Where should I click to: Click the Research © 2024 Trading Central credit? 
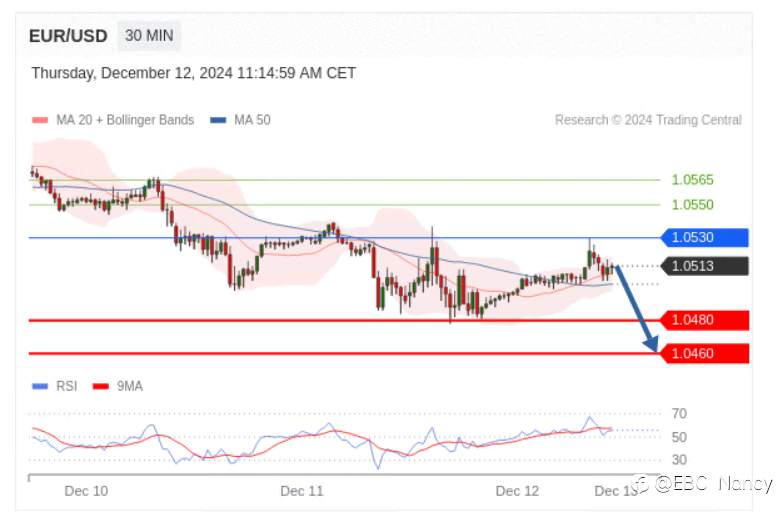[648, 120]
